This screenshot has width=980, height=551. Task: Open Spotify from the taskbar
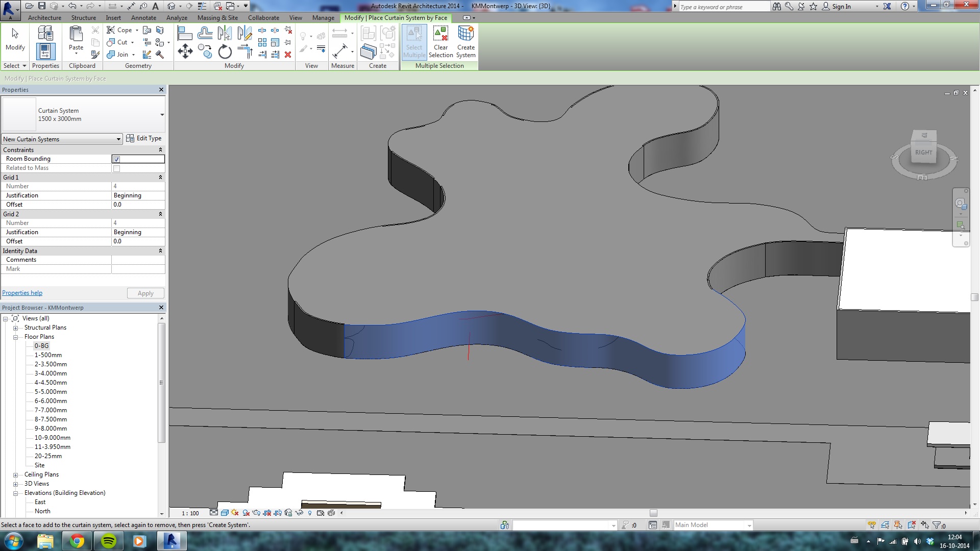click(108, 541)
